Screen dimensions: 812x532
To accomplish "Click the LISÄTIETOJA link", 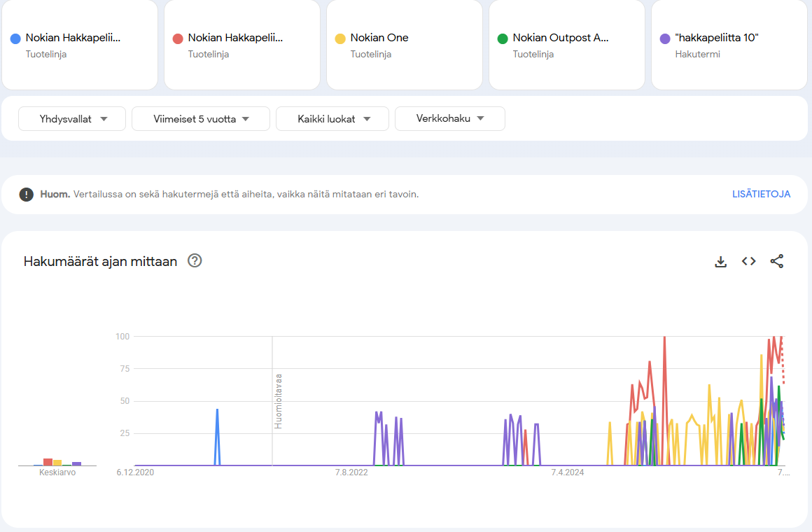I will [x=761, y=194].
